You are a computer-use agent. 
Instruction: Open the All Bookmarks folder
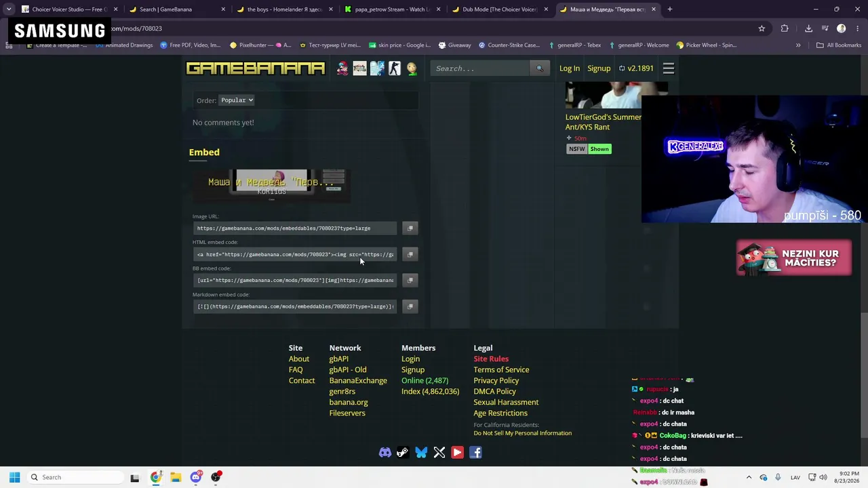click(839, 45)
